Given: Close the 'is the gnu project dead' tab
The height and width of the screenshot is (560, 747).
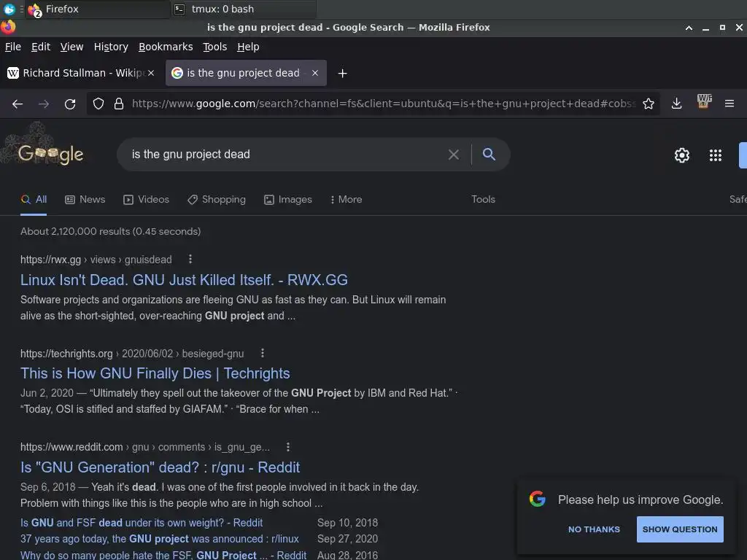Looking at the screenshot, I should (x=315, y=73).
